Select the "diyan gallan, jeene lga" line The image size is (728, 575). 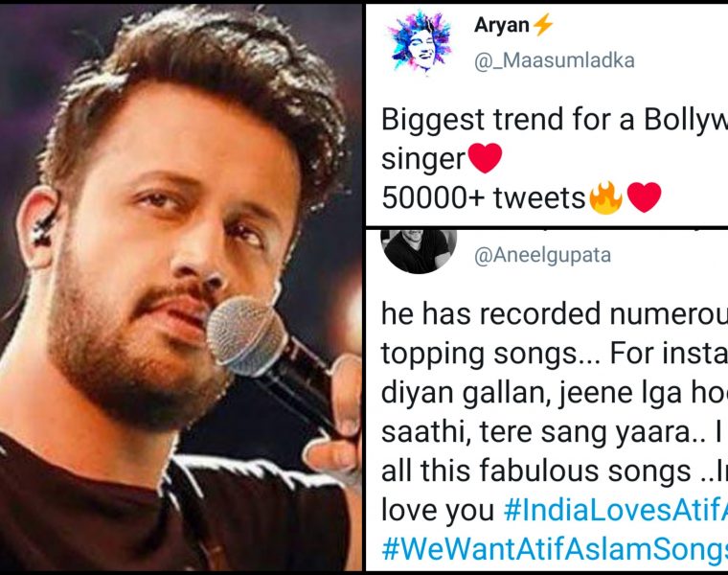pos(555,393)
